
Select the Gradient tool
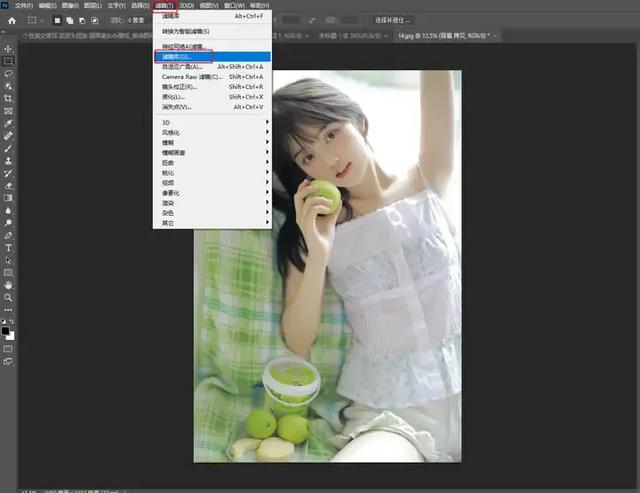pos(8,198)
